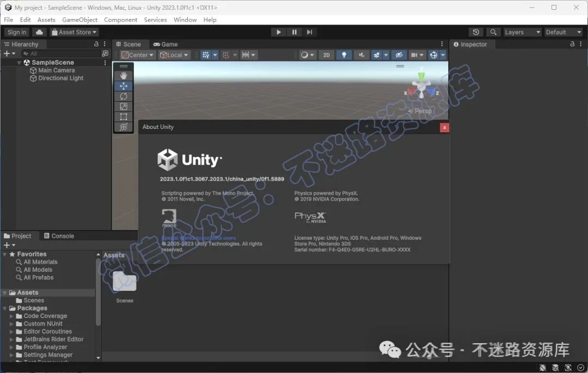588x373 pixels.
Task: Open the Window menu
Action: click(x=185, y=20)
